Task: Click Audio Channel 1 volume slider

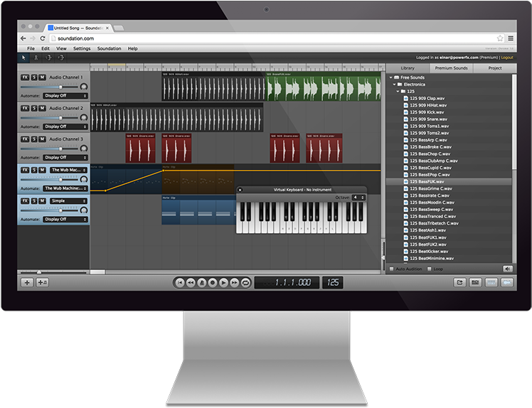Action: [x=50, y=87]
